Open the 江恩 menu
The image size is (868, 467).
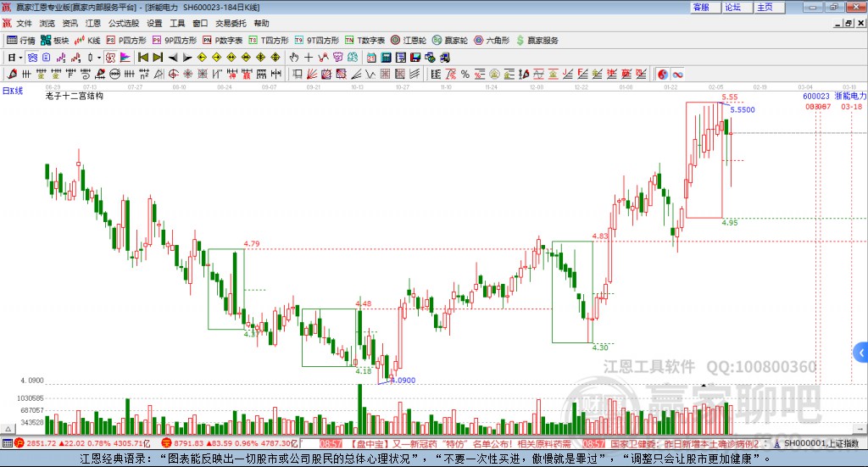tap(93, 23)
